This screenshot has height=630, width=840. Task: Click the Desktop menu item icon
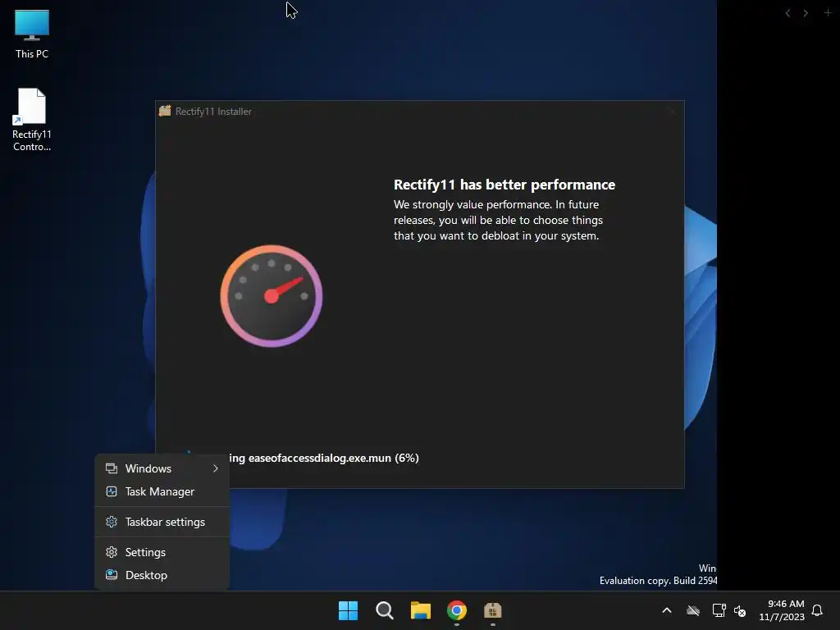pyautogui.click(x=112, y=575)
